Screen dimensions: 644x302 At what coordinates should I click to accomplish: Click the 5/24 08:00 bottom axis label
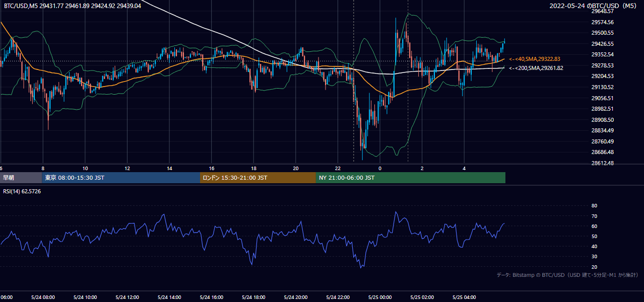[43, 297]
